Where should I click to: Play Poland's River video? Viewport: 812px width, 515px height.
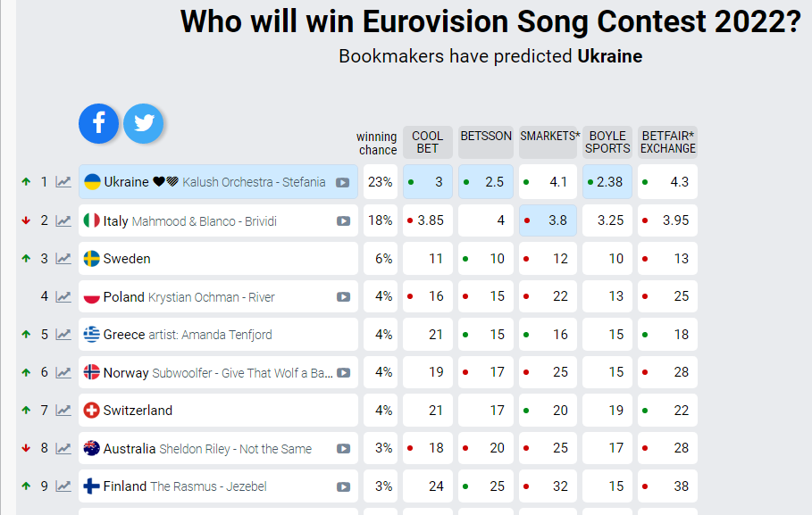pyautogui.click(x=343, y=297)
